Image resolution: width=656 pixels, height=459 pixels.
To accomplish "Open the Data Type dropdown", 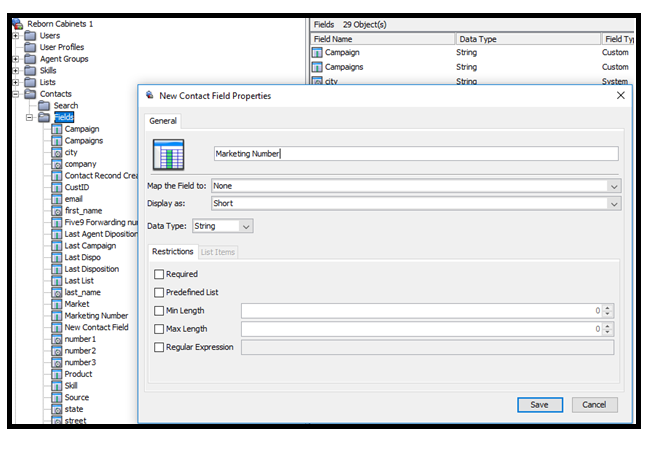I will click(x=222, y=227).
